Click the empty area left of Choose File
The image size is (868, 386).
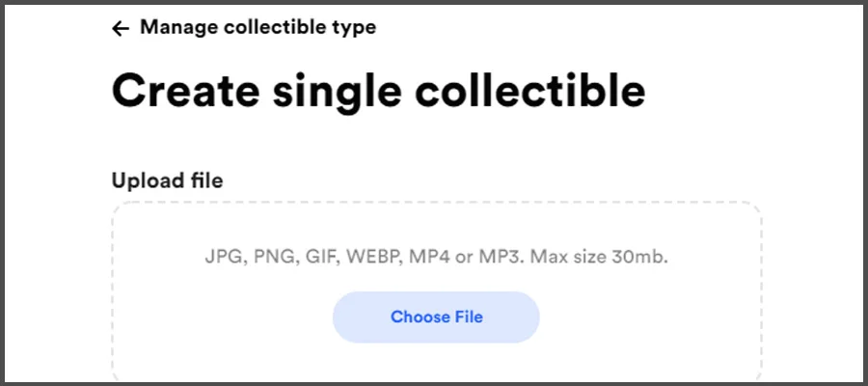click(222, 317)
